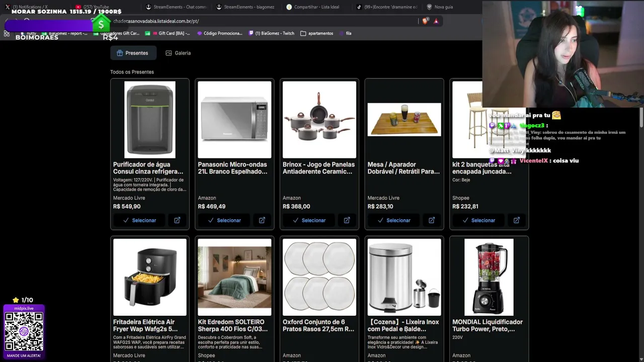Image resolution: width=644 pixels, height=362 pixels.
Task: Click the green dollar sign overlay icon
Action: 101,24
